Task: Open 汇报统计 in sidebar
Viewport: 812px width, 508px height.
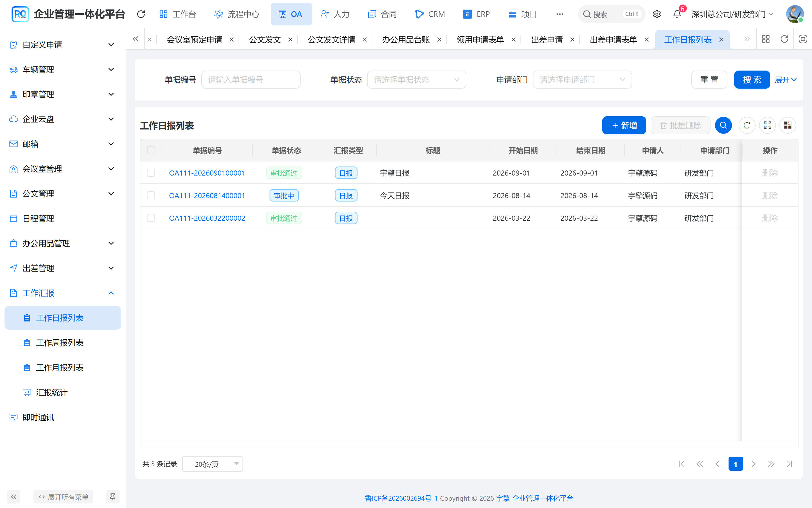Action: (62, 392)
